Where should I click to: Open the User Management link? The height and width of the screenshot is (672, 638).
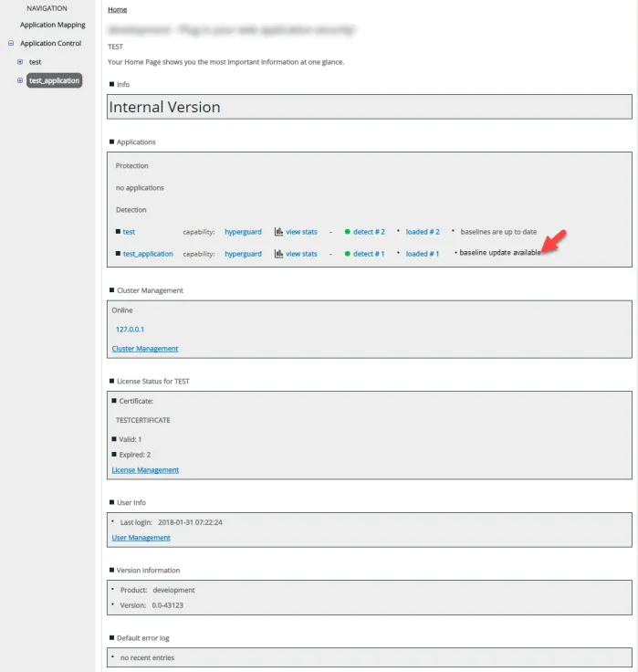click(x=141, y=538)
